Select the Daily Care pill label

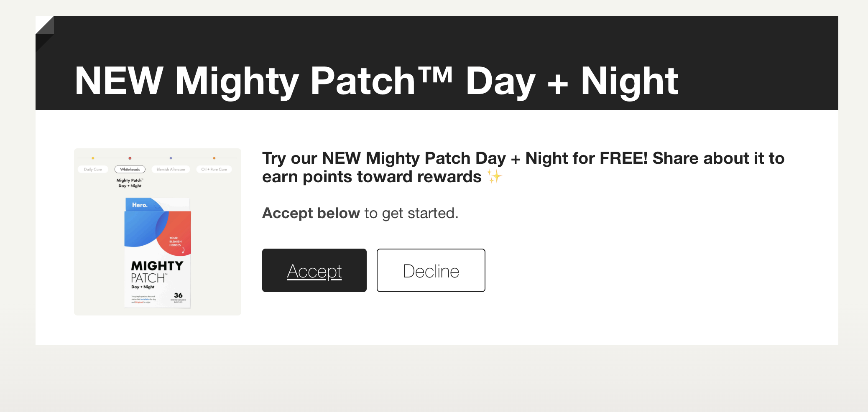click(93, 169)
